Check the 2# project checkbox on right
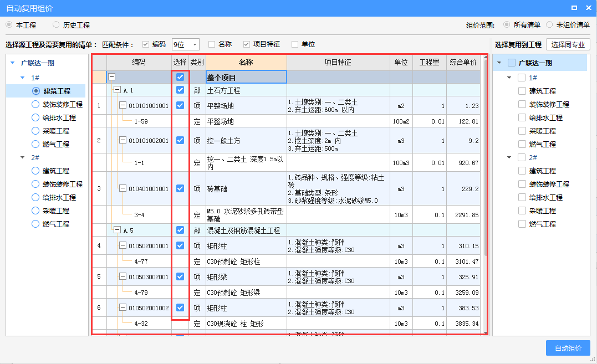597x364 pixels. tap(523, 157)
